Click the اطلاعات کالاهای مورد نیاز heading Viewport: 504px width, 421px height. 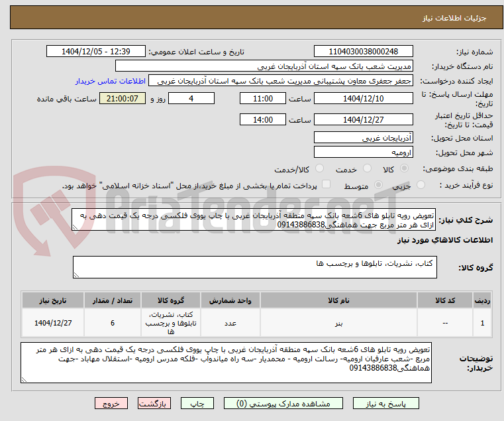click(x=445, y=240)
